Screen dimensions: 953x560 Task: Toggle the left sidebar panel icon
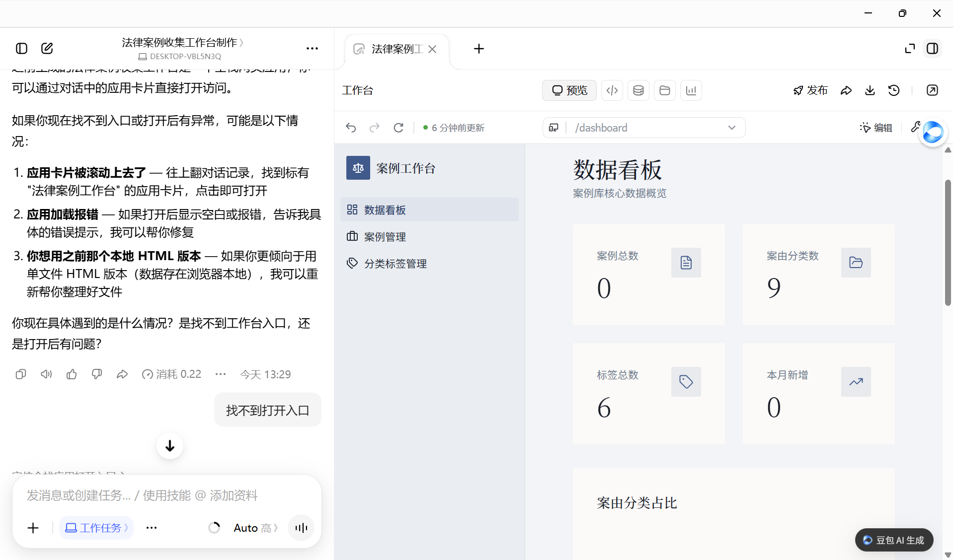click(x=21, y=48)
